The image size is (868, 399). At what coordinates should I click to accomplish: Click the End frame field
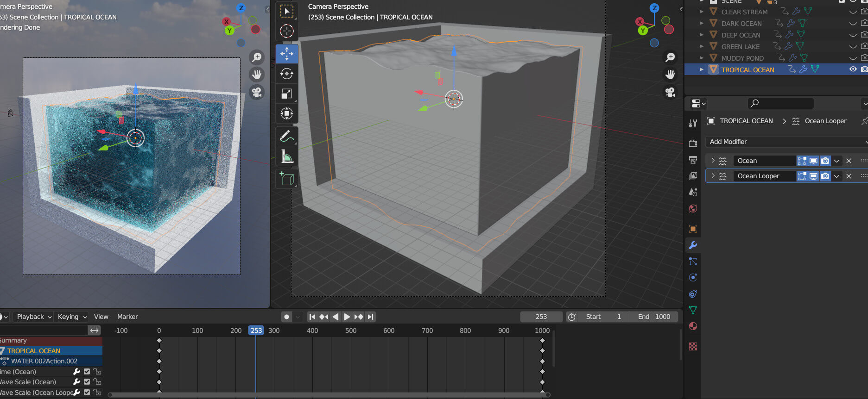654,317
